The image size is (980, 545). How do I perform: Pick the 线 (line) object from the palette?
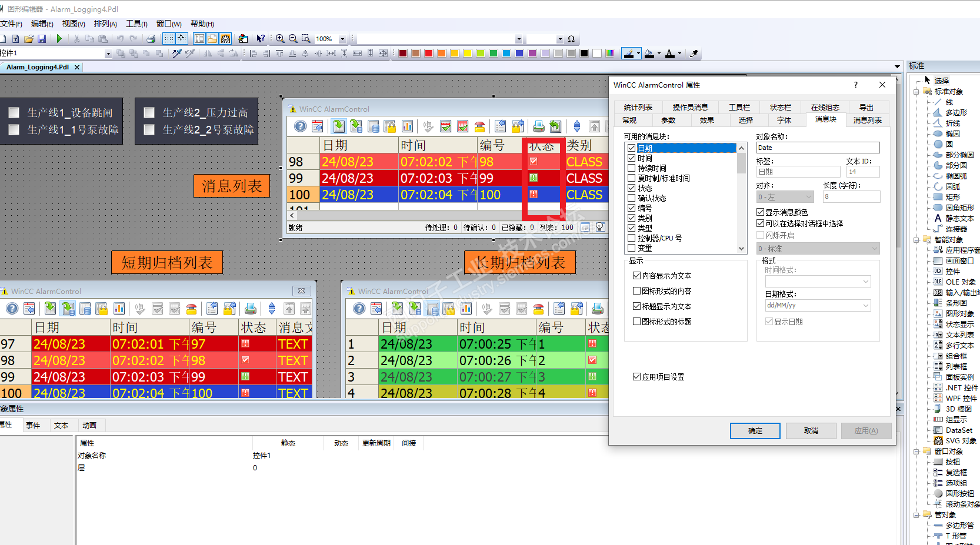pos(949,102)
